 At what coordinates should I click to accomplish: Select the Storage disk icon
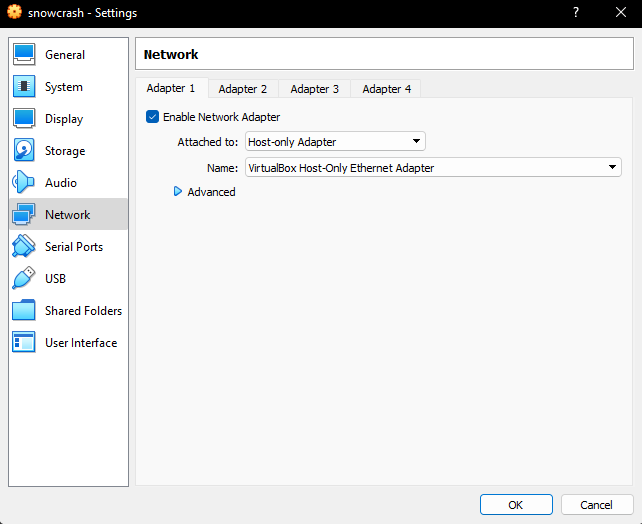[24, 150]
